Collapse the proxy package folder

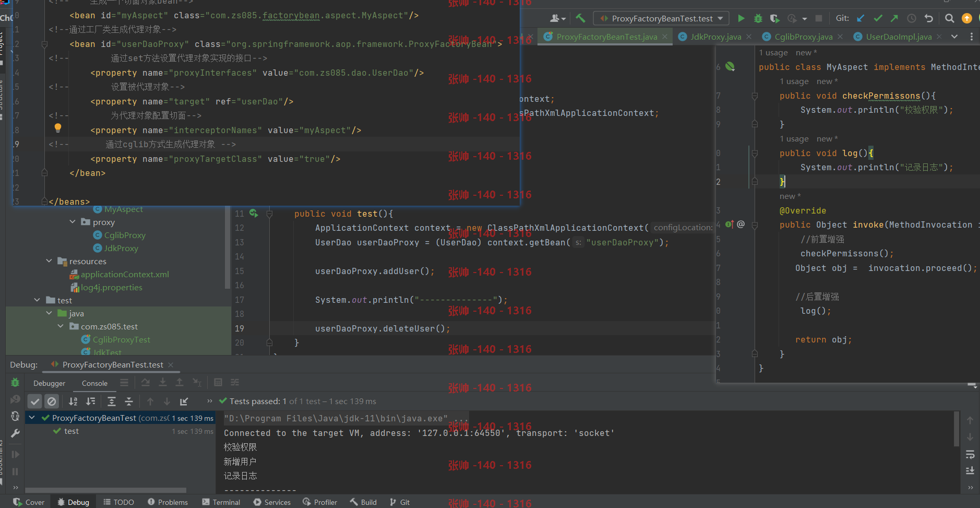73,222
